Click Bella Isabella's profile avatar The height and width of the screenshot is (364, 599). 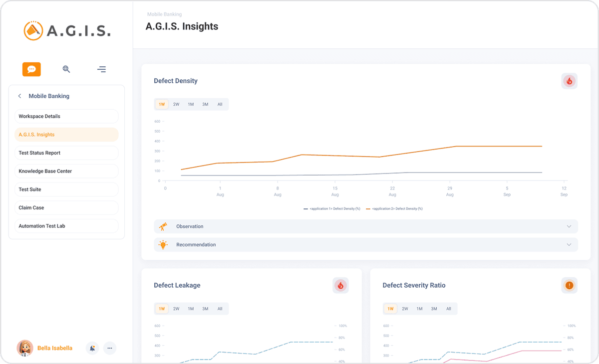[x=25, y=348]
